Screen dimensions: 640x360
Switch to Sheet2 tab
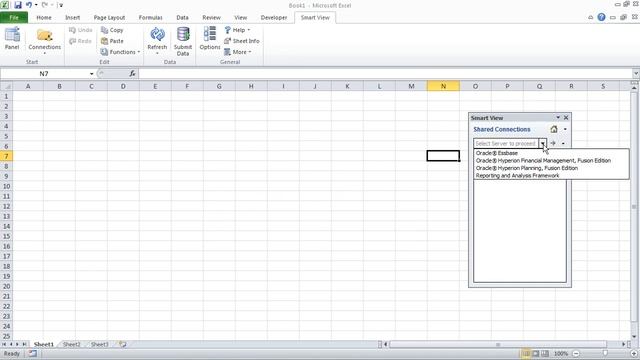pyautogui.click(x=71, y=344)
